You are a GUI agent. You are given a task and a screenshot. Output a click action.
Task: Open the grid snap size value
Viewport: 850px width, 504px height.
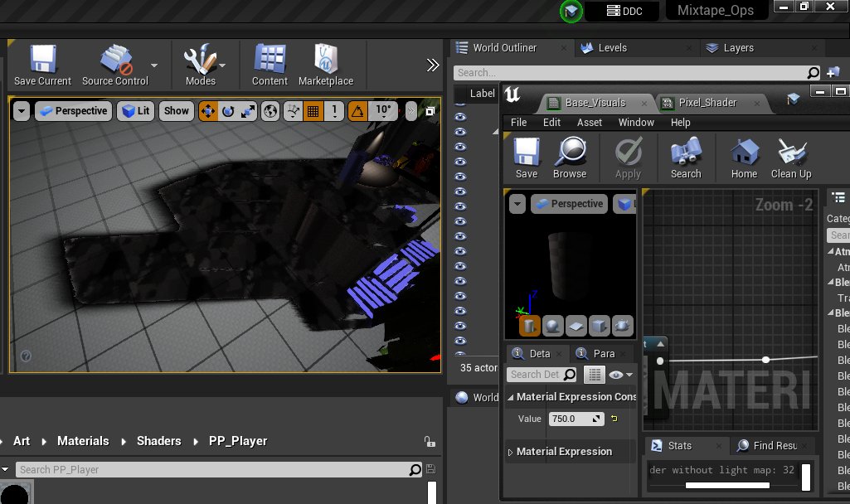coord(334,111)
